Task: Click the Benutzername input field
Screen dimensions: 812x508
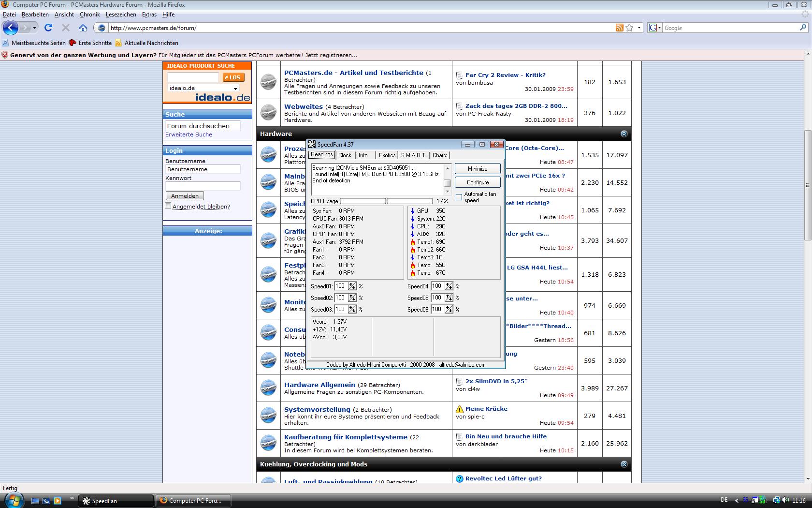Action: pyautogui.click(x=203, y=169)
